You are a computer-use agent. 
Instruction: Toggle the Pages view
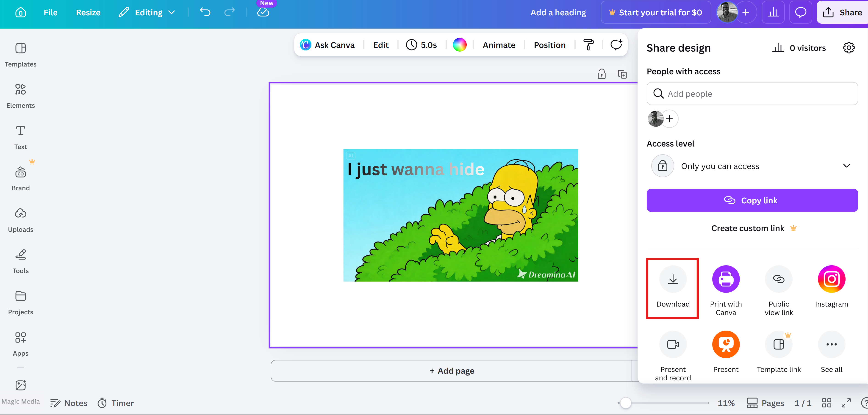point(765,403)
